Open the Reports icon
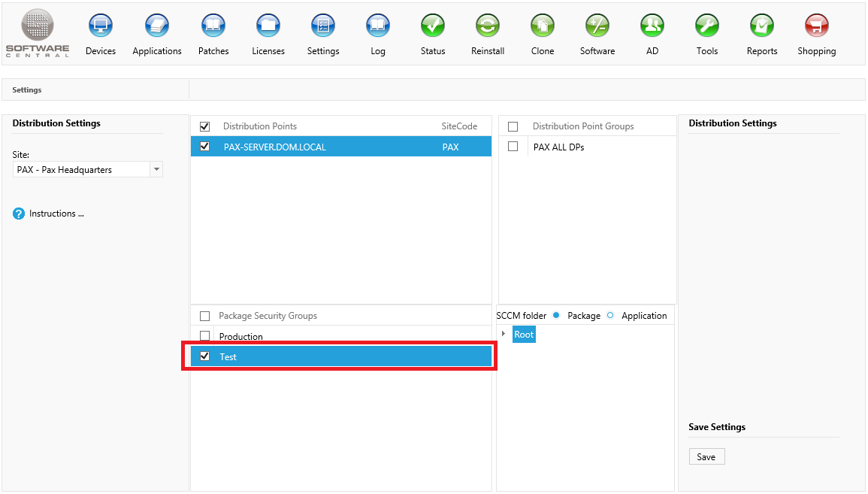This screenshot has height=494, width=868. (x=761, y=26)
